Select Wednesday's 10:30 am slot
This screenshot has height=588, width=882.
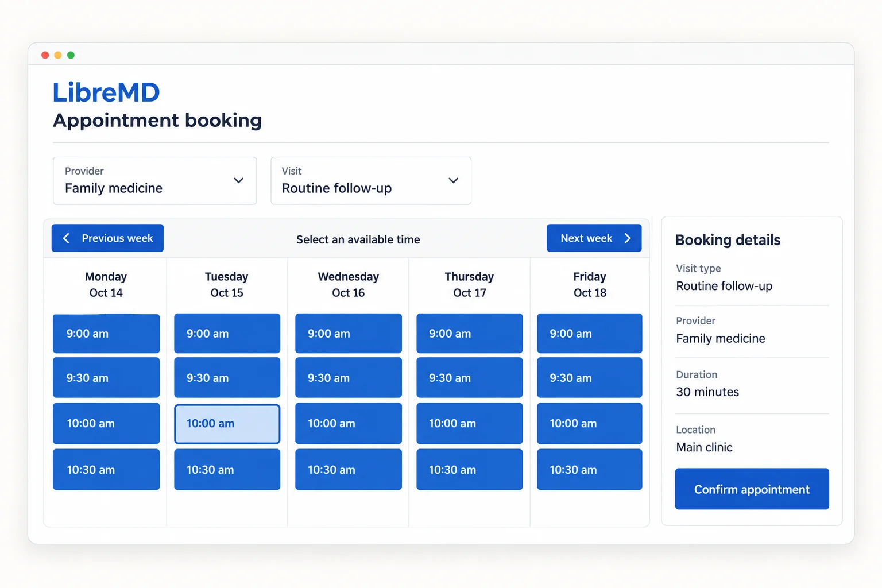(x=349, y=469)
